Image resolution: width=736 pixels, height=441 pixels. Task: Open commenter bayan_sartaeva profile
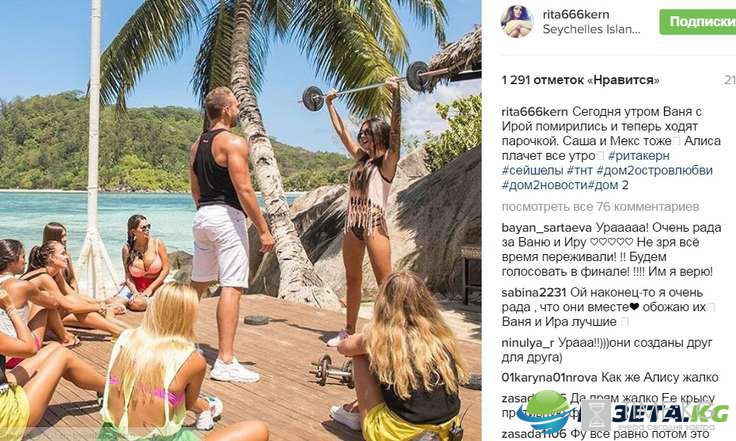pyautogui.click(x=546, y=228)
